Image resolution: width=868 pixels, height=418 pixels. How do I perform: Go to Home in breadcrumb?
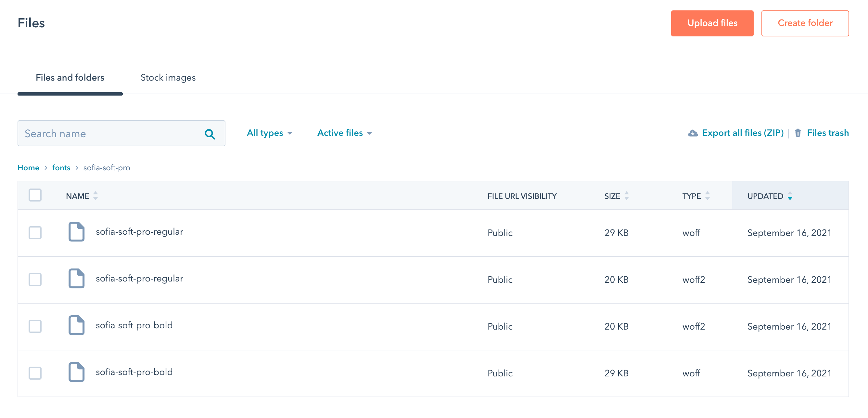28,168
